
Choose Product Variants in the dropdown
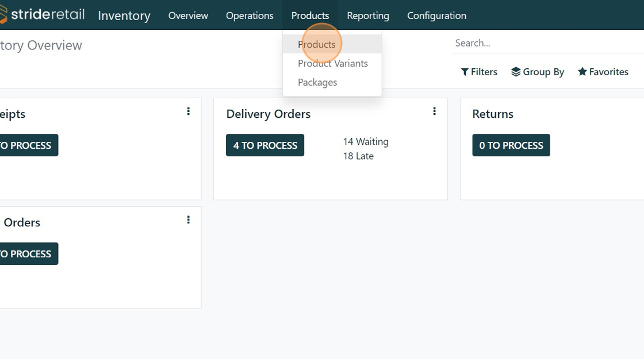[332, 63]
